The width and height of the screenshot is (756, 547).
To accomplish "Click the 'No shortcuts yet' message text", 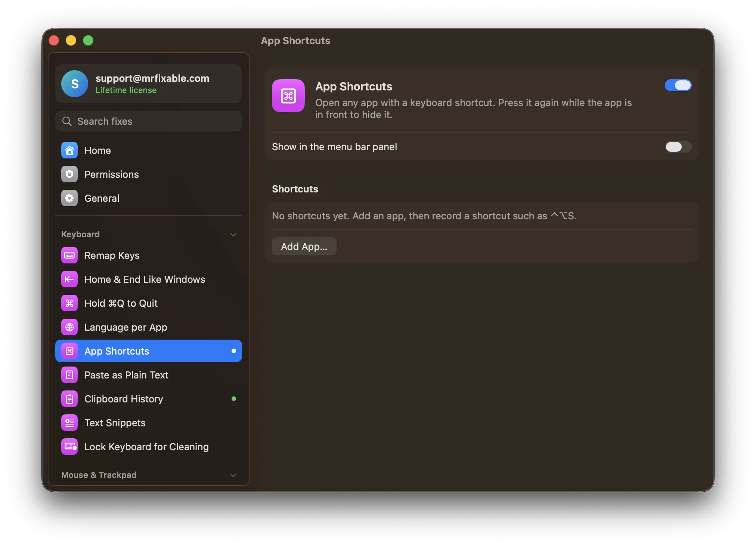I will click(424, 216).
